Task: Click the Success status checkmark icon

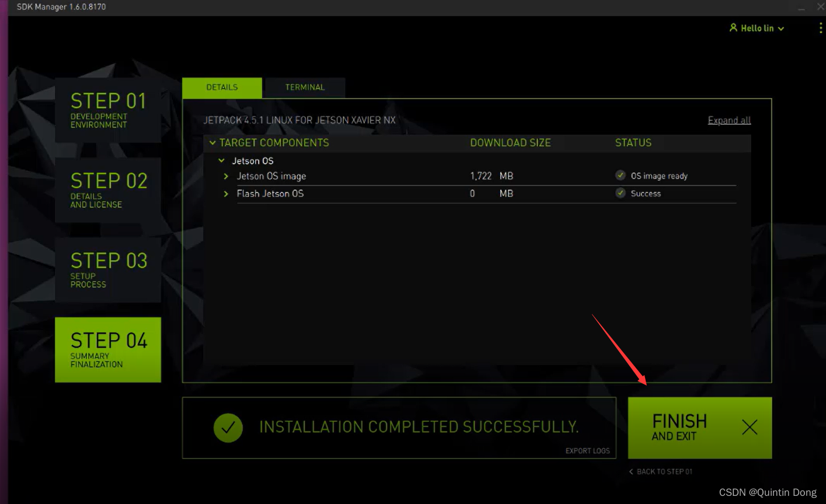Action: click(x=621, y=192)
